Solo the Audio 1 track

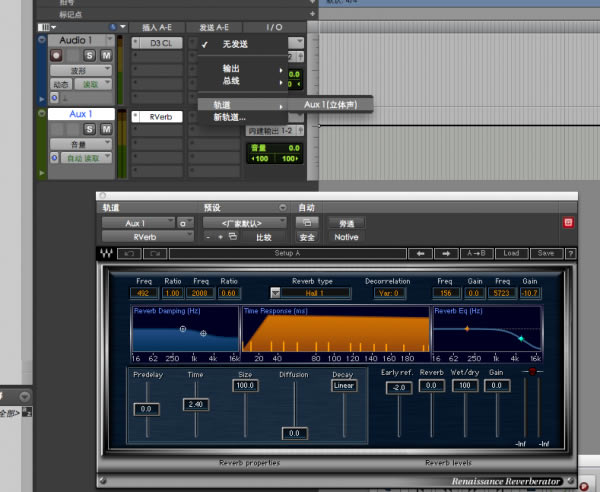(x=89, y=55)
